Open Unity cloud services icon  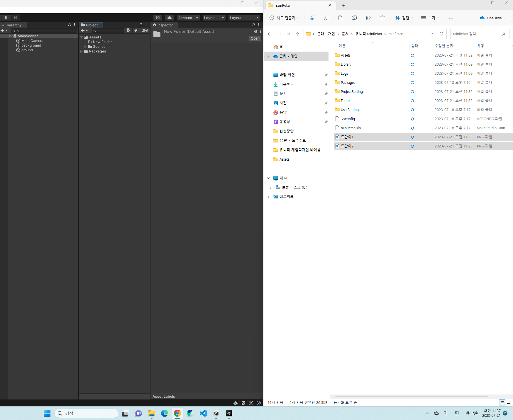click(170, 18)
